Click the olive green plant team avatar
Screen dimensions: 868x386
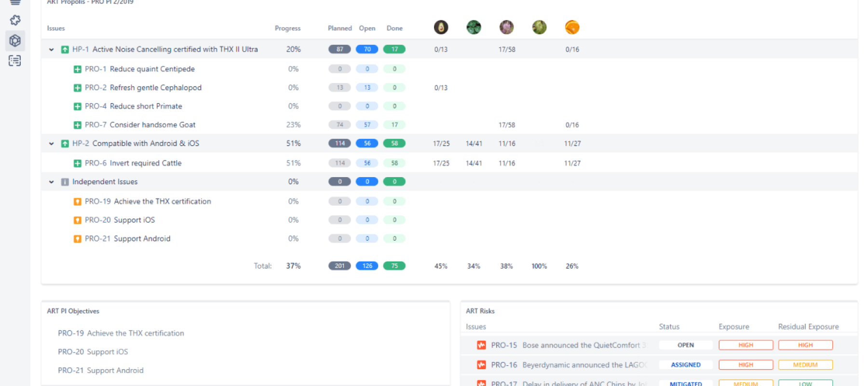pos(539,28)
